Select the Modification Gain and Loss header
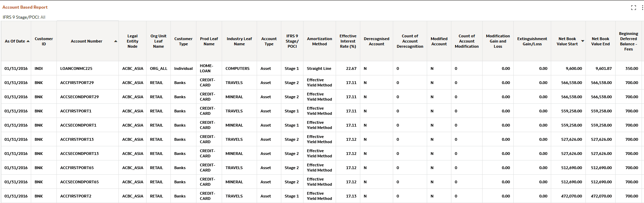Screen dimensions: 644x203 [x=498, y=41]
